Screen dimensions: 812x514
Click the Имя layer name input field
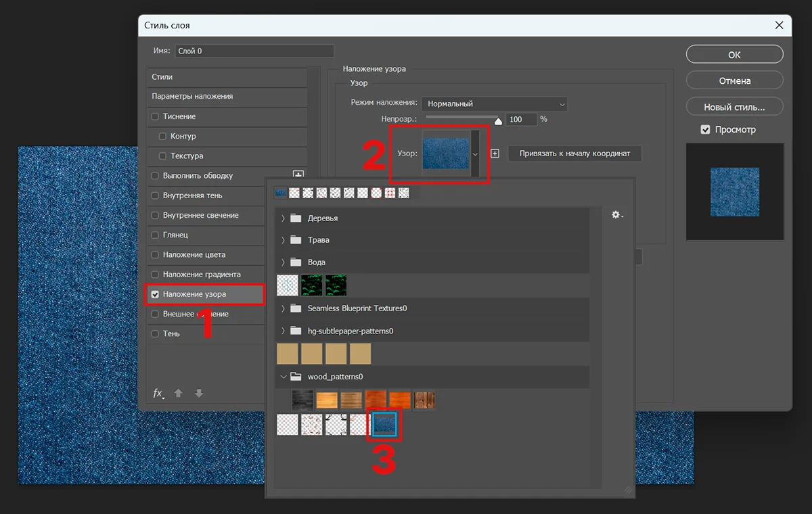pyautogui.click(x=254, y=51)
